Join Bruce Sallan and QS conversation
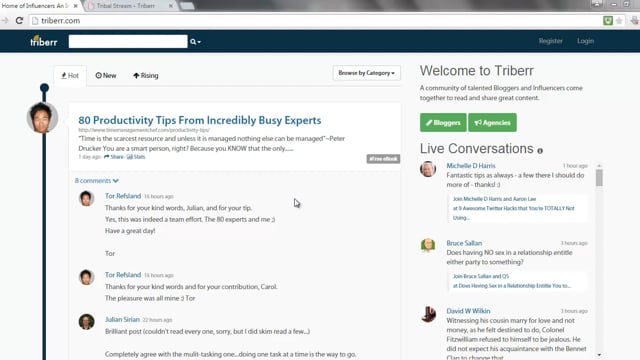Viewport: 640px width, 360px height. [481, 276]
